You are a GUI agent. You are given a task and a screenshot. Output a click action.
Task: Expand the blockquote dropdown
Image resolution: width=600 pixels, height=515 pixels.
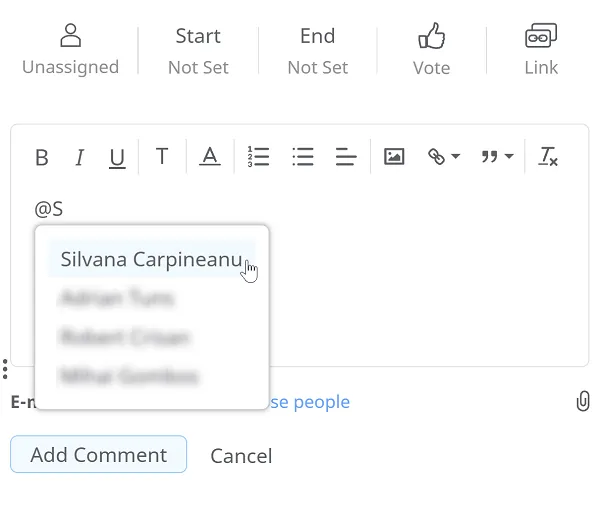click(496, 157)
